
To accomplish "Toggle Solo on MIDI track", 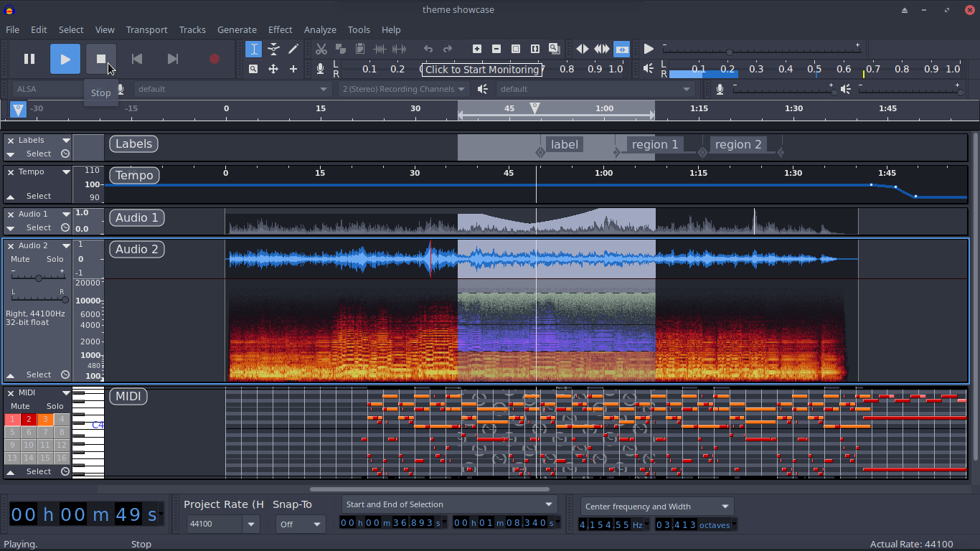I will pyautogui.click(x=55, y=406).
